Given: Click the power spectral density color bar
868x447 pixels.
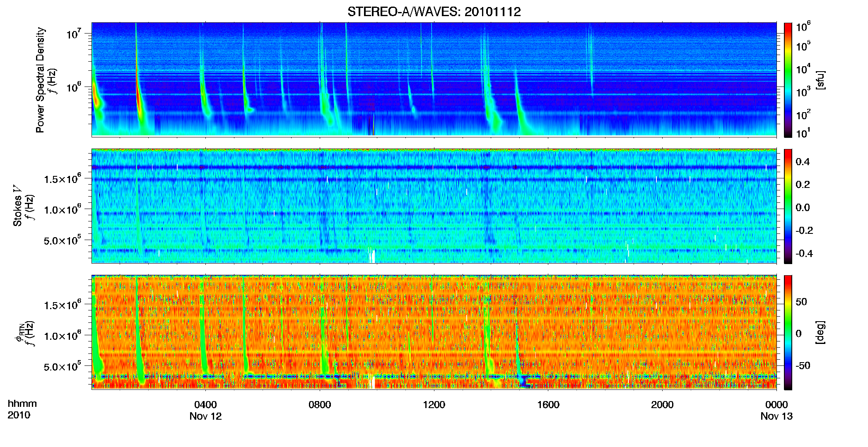Looking at the screenshot, I should click(788, 80).
